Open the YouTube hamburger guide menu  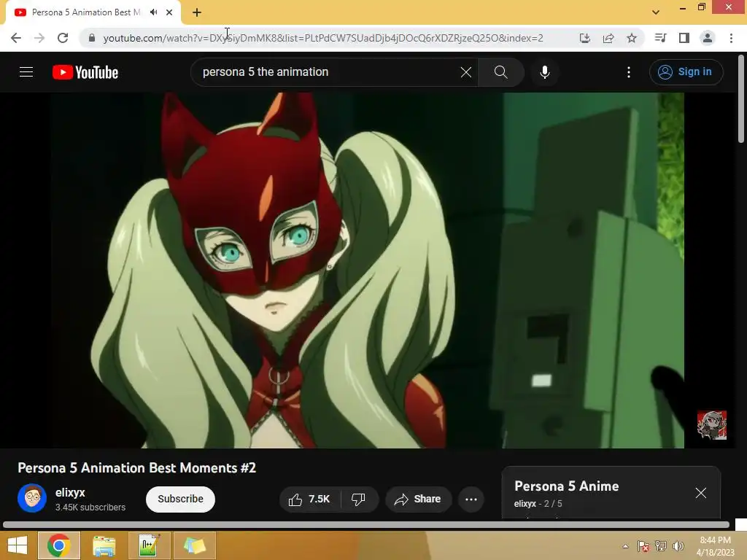(26, 72)
